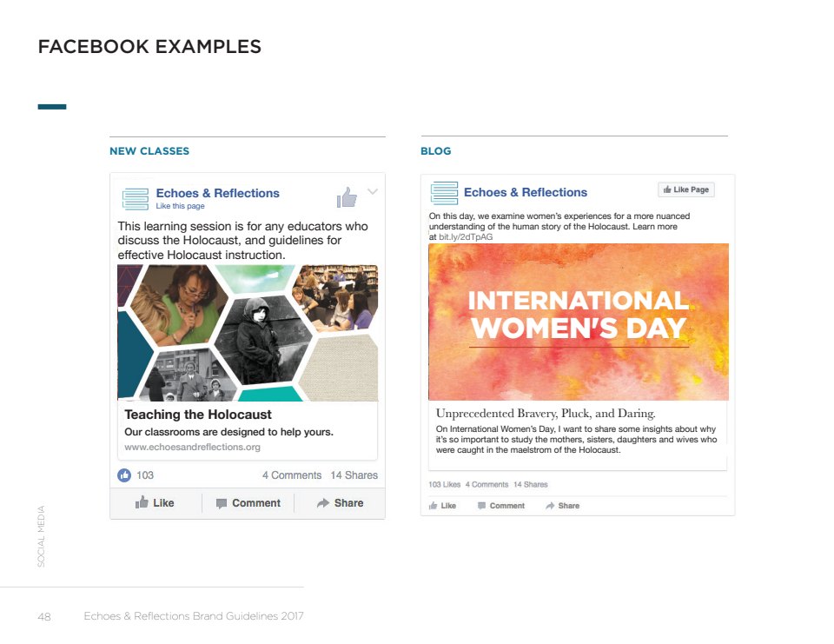Click '103 Likes' in the Blog post
This screenshot has width=834, height=644.
click(444, 484)
